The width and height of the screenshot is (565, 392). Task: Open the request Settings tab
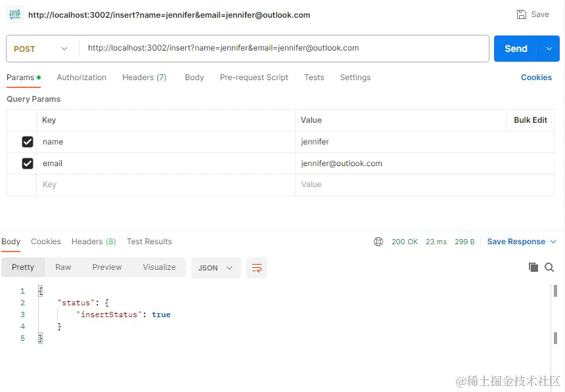click(355, 77)
